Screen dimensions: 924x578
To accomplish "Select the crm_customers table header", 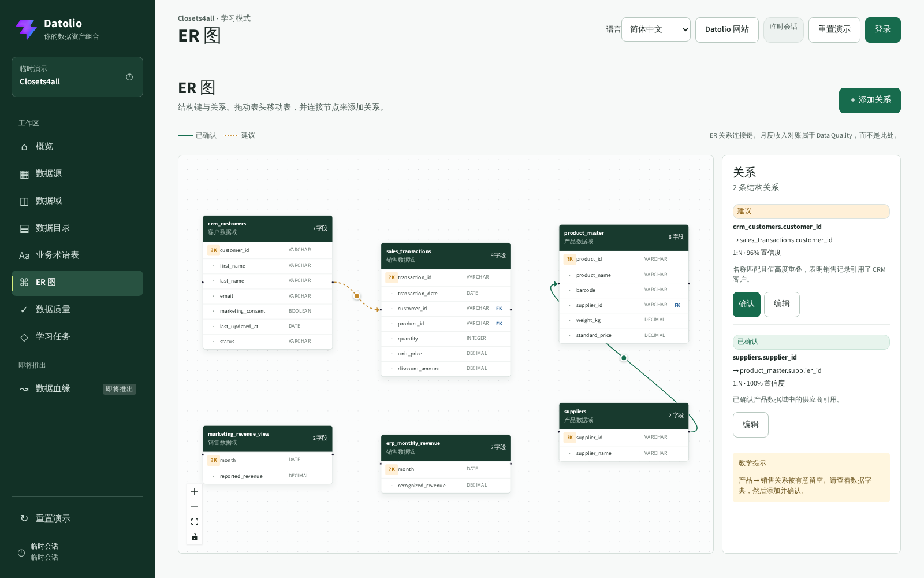I will coord(268,228).
